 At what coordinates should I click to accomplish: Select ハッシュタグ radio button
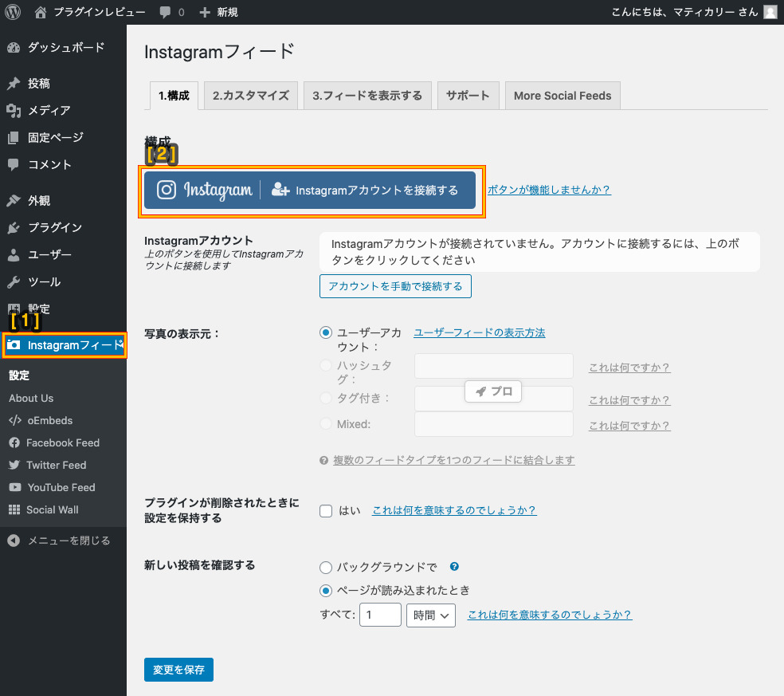pos(326,365)
